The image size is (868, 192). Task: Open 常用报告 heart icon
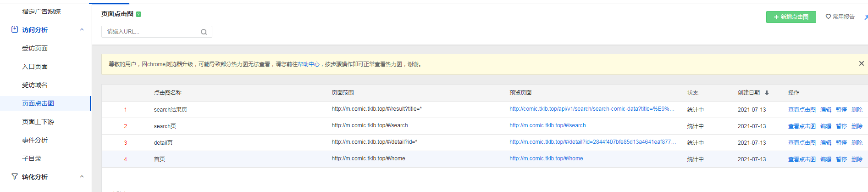(x=828, y=17)
